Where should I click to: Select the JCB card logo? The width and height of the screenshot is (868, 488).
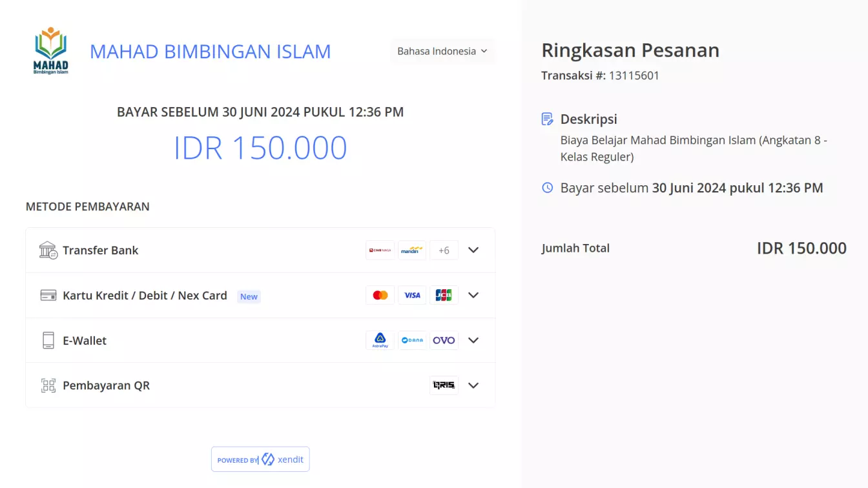tap(444, 295)
